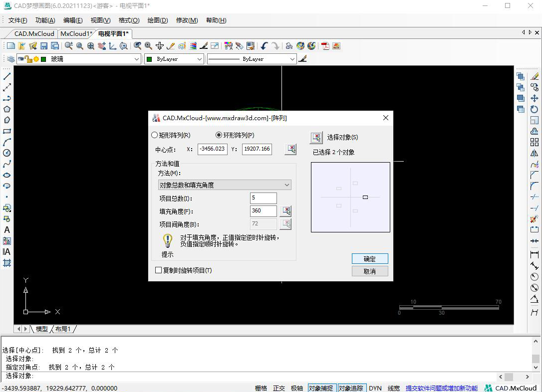Click the 确定 button
Screen dimensions: 542x392
point(369,259)
